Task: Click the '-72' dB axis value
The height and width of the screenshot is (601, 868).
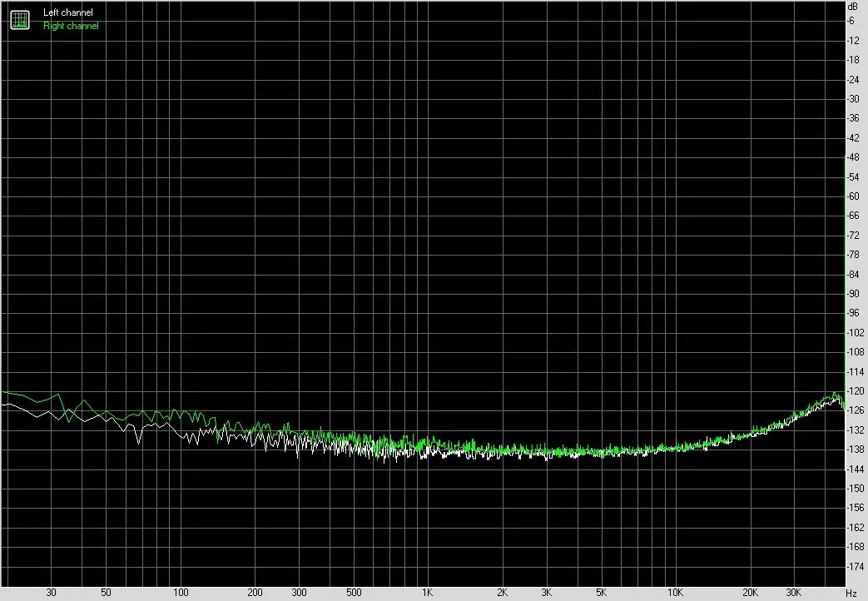Action: 853,236
